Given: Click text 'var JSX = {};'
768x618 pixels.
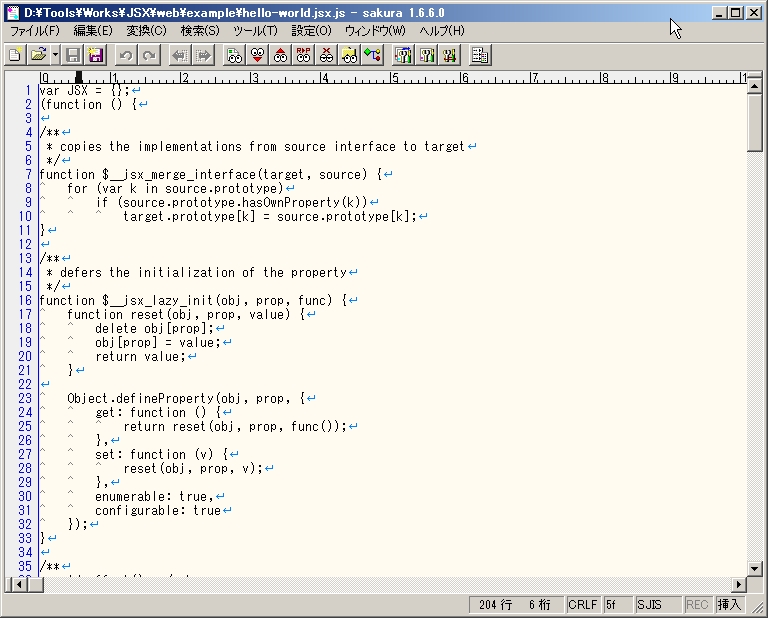Looking at the screenshot, I should tap(84, 91).
